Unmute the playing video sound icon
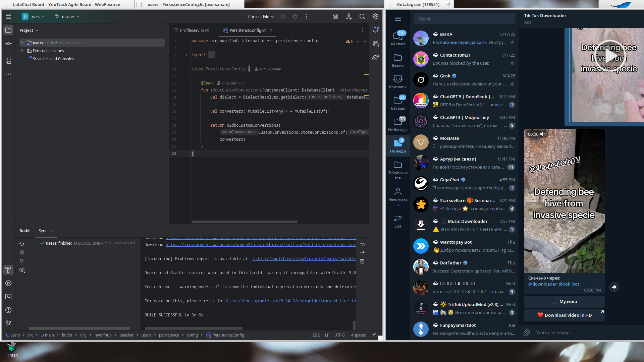 click(543, 134)
